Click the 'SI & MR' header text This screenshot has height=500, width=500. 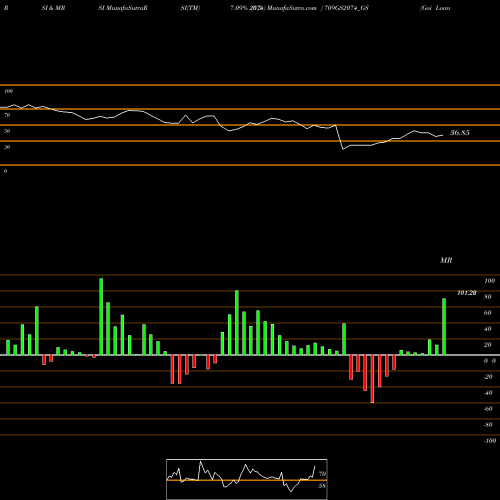coord(53,8)
